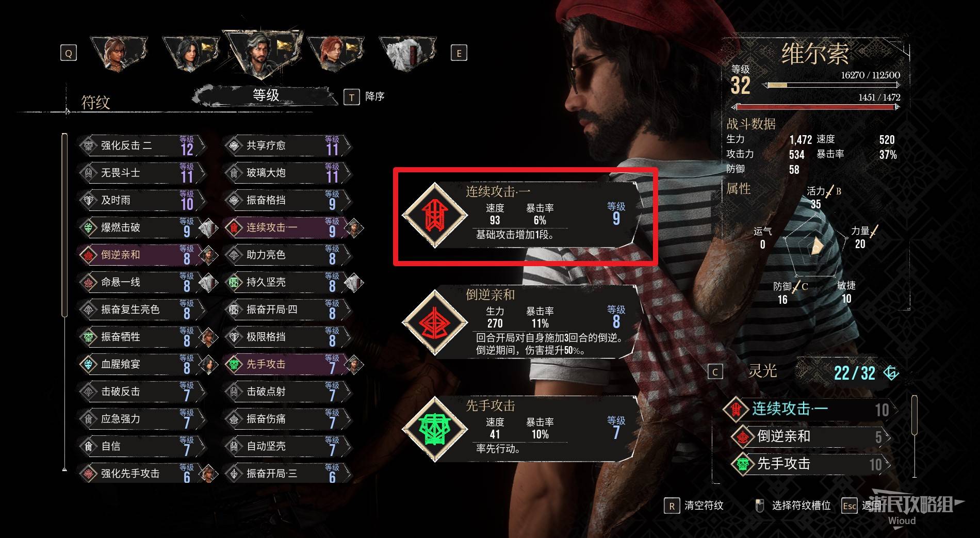Choose the 爆燃击破 rune entry
Screen dimensions: 980x538
tap(142, 227)
